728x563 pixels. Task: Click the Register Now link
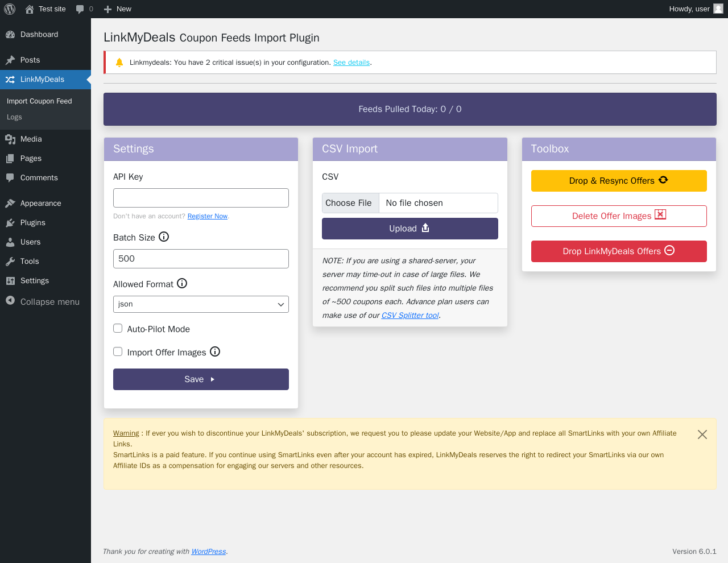tap(208, 216)
